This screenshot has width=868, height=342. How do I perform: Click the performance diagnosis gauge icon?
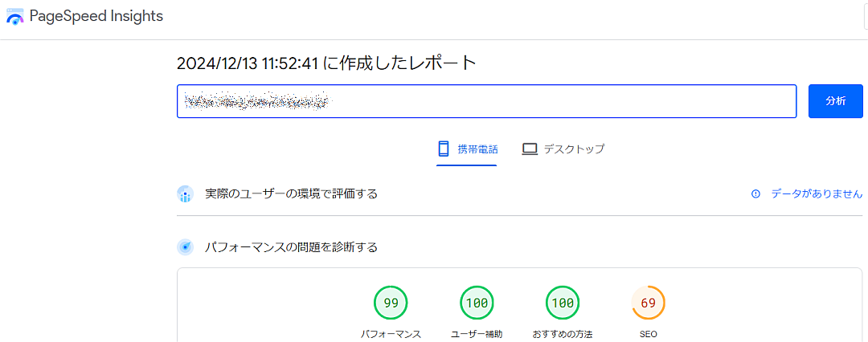pos(185,246)
